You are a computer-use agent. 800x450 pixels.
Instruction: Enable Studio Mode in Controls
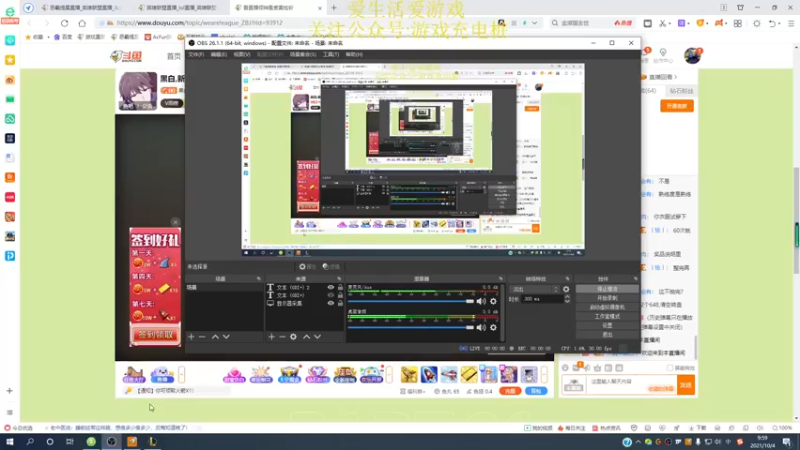coord(607,316)
